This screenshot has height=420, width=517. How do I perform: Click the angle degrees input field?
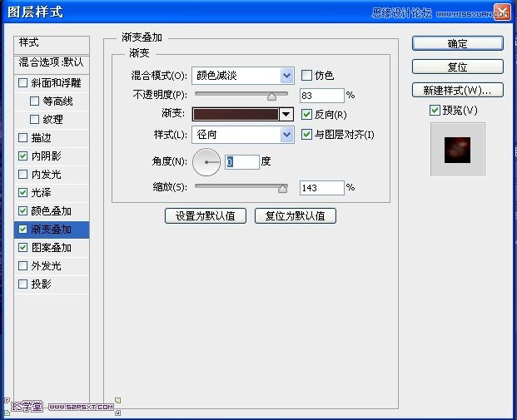click(242, 162)
